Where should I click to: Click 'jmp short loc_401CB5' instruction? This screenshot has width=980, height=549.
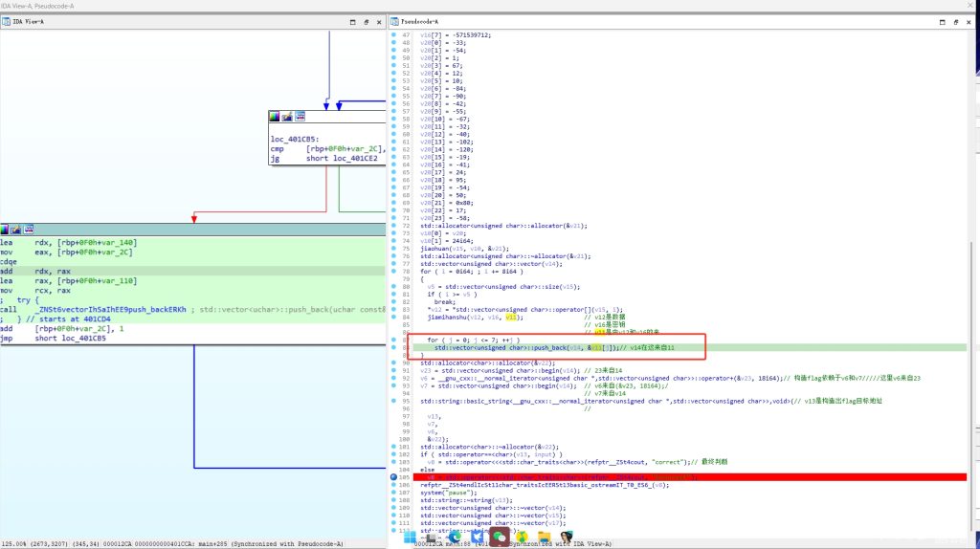(x=54, y=338)
